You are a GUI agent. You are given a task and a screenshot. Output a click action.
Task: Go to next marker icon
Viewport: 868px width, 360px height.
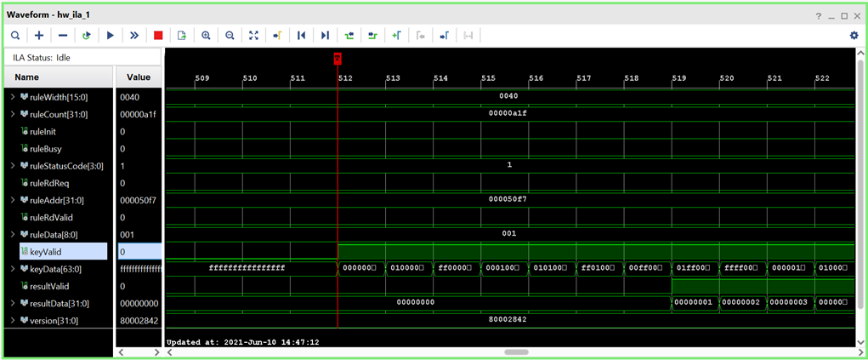(444, 36)
